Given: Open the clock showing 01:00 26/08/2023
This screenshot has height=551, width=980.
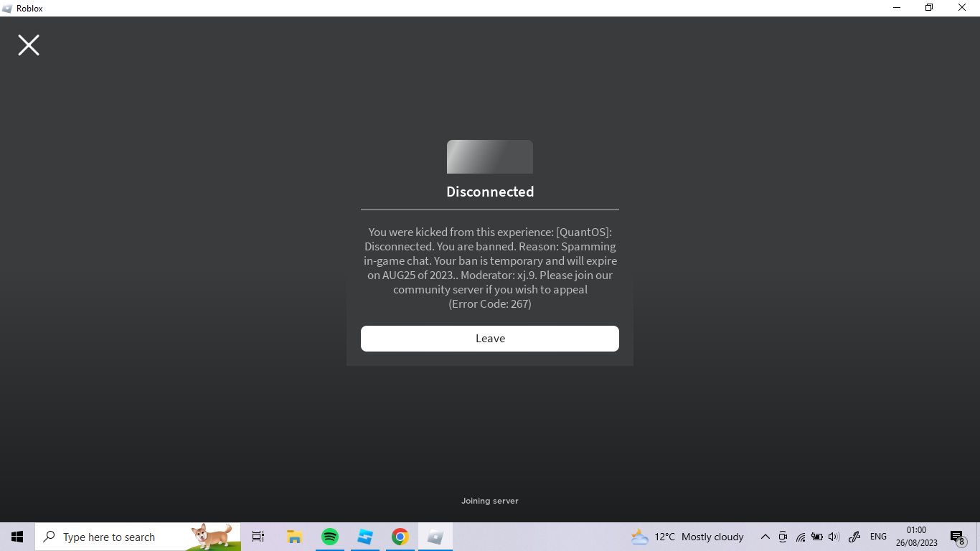Looking at the screenshot, I should pos(916,537).
